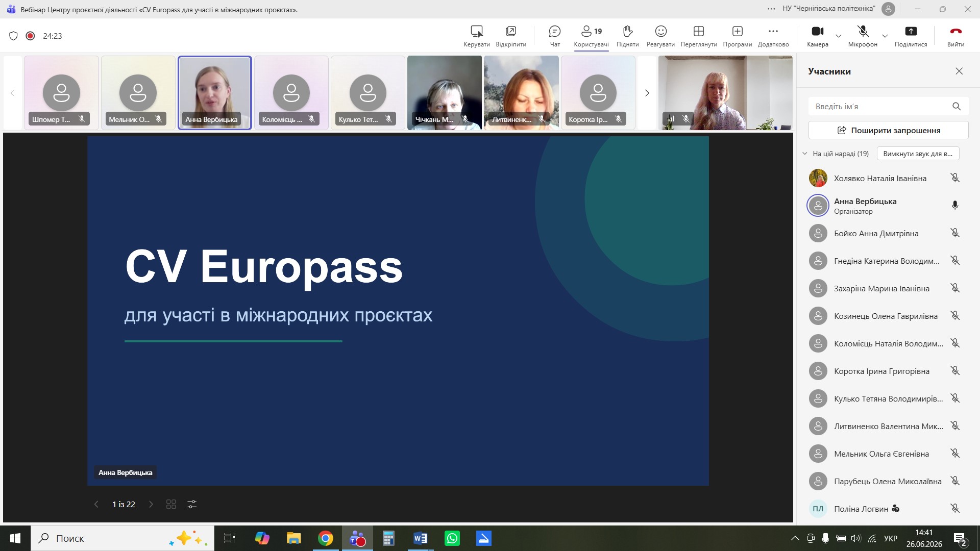Turn on the Камера

818,36
